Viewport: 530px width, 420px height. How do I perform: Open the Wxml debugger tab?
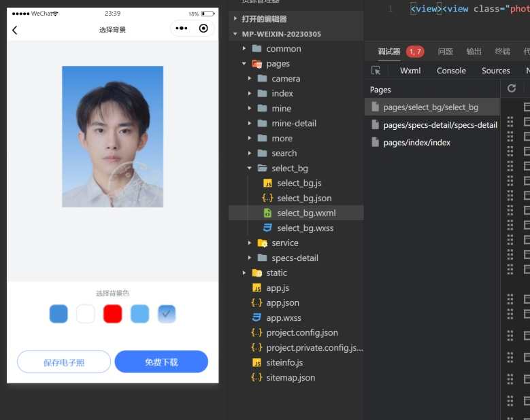(x=410, y=71)
